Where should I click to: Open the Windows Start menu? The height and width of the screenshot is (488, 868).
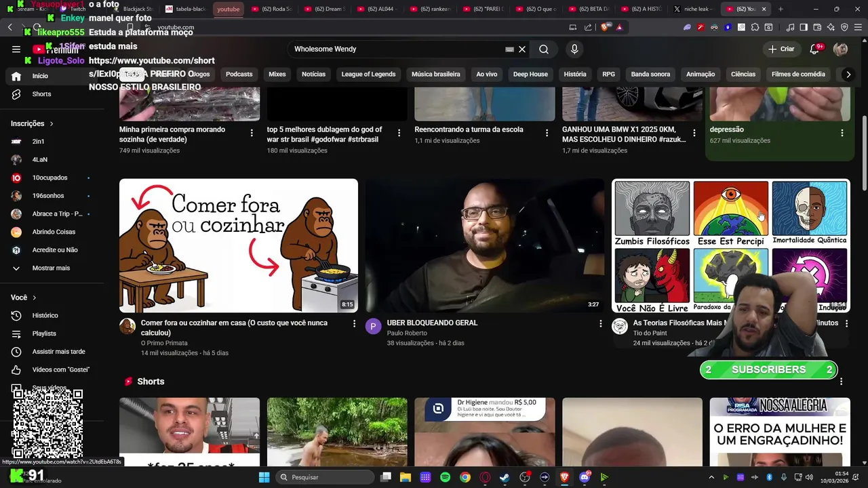[264, 477]
